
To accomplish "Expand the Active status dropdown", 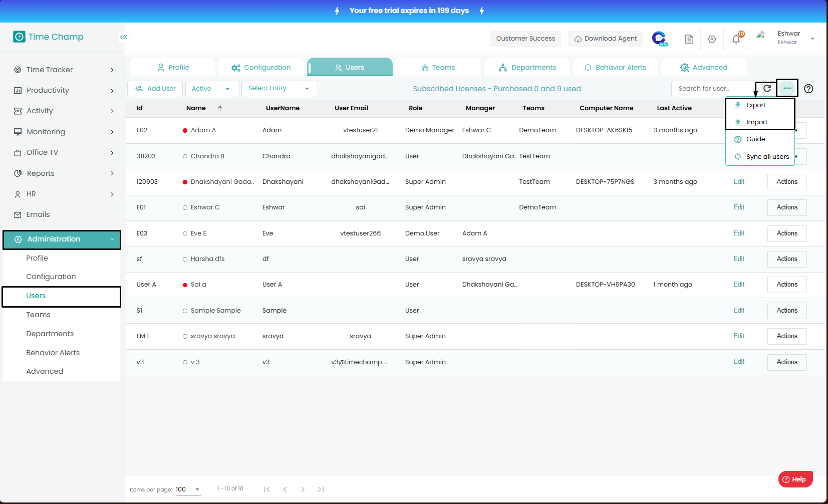I will (211, 89).
